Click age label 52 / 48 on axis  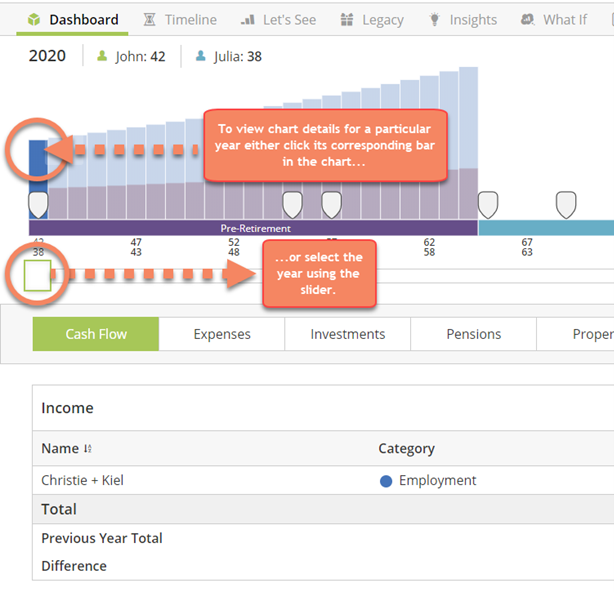pyautogui.click(x=234, y=247)
